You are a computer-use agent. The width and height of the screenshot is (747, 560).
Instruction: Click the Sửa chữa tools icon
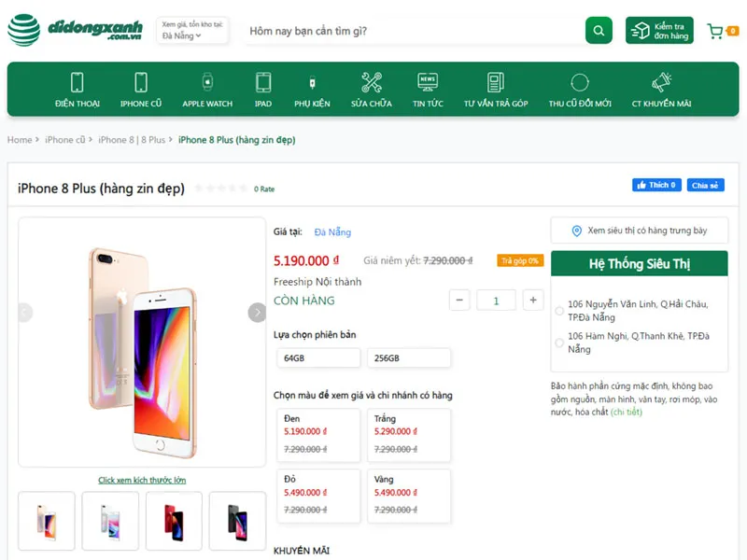click(372, 82)
